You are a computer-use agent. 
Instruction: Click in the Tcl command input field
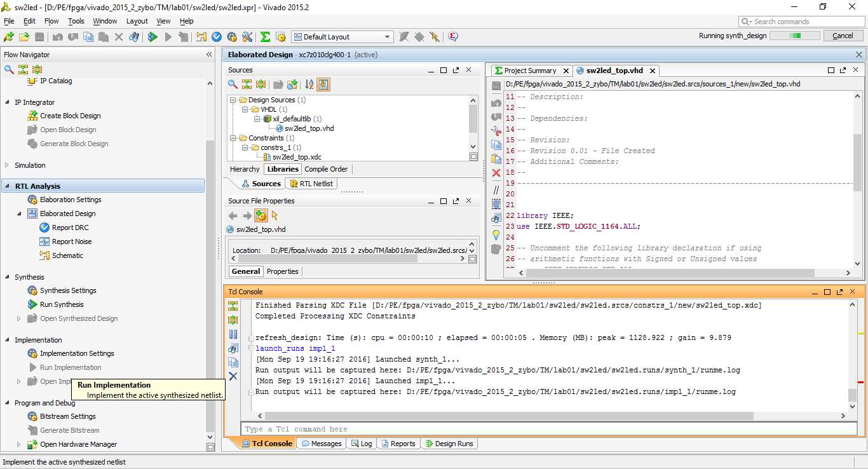tap(548, 429)
